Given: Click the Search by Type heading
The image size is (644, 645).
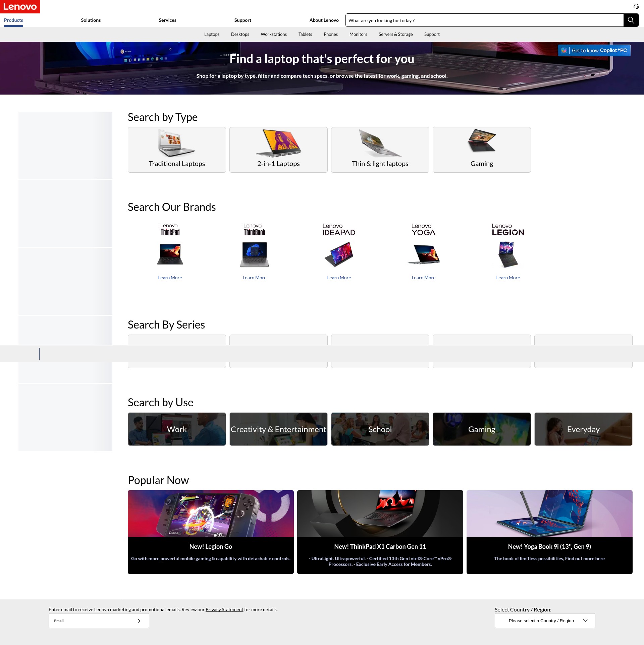Looking at the screenshot, I should tap(163, 117).
